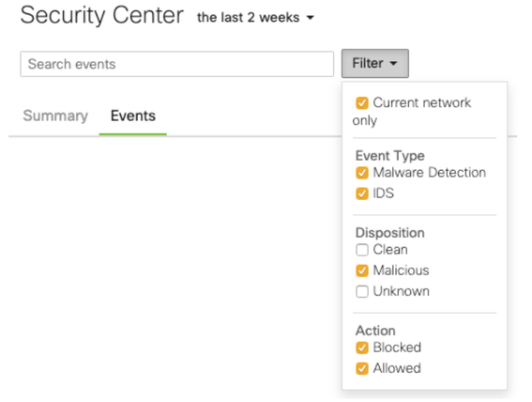Screen dimensions: 532x402
Task: Uncheck the Current network only checkbox
Action: coord(362,103)
